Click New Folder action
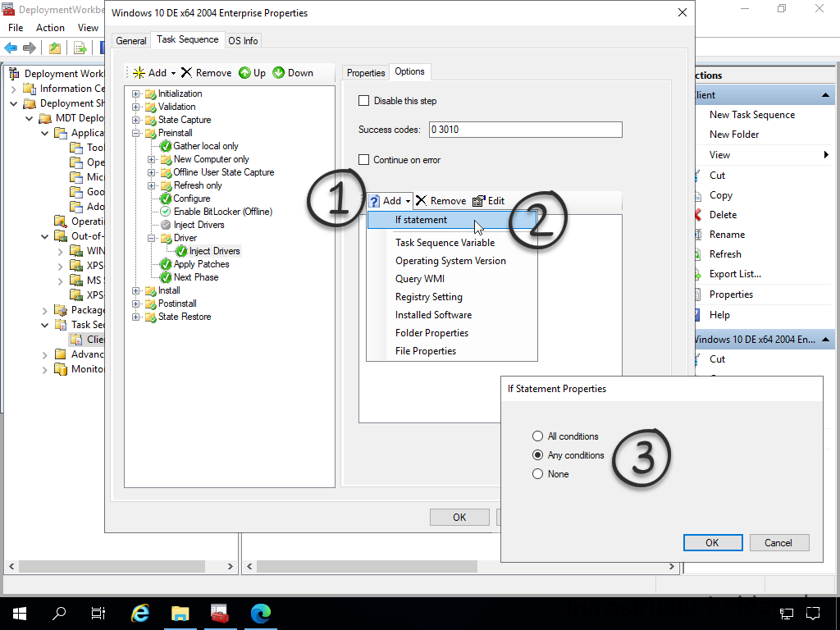 734,135
